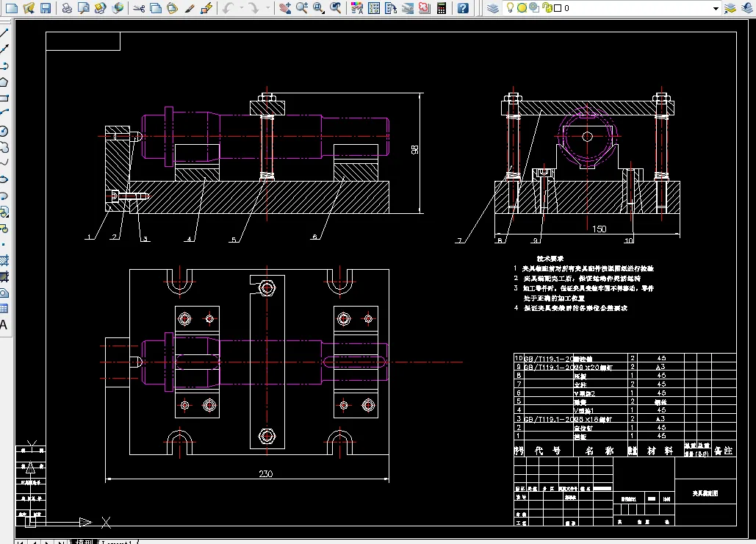Click the Undo arrow
The height and width of the screenshot is (544, 756).
[228, 7]
